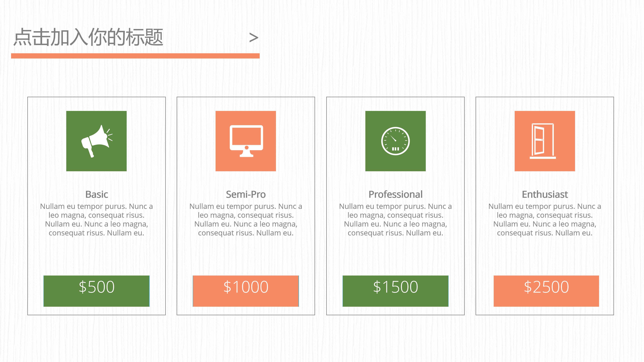Click the monitor icon in Semi-Pro card

click(x=246, y=141)
